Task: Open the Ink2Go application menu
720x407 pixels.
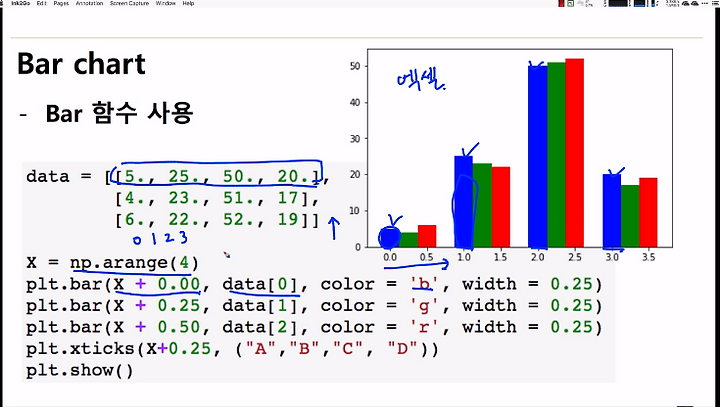Action: [x=20, y=3]
